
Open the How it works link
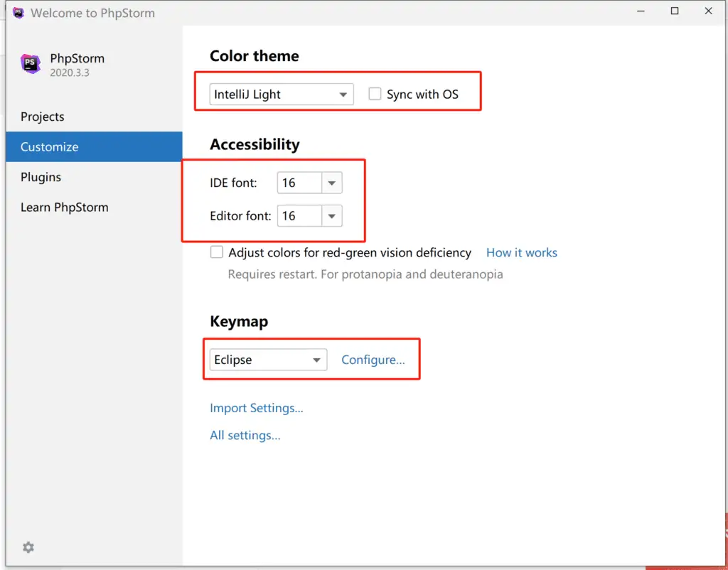(x=522, y=252)
